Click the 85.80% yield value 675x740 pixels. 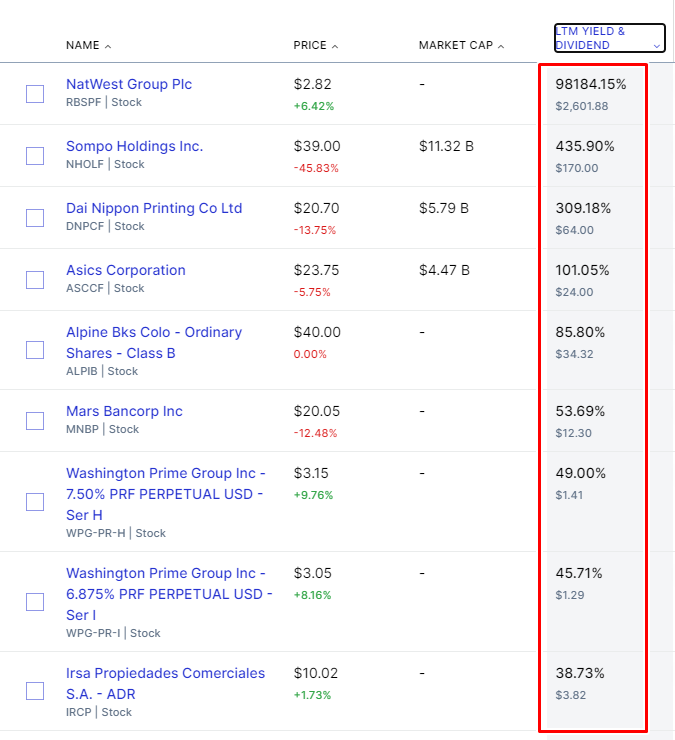click(x=580, y=332)
